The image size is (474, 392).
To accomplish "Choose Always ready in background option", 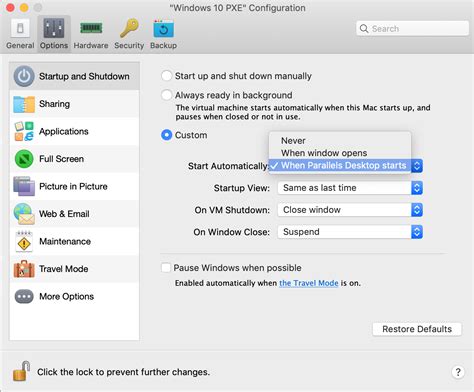I will 166,95.
